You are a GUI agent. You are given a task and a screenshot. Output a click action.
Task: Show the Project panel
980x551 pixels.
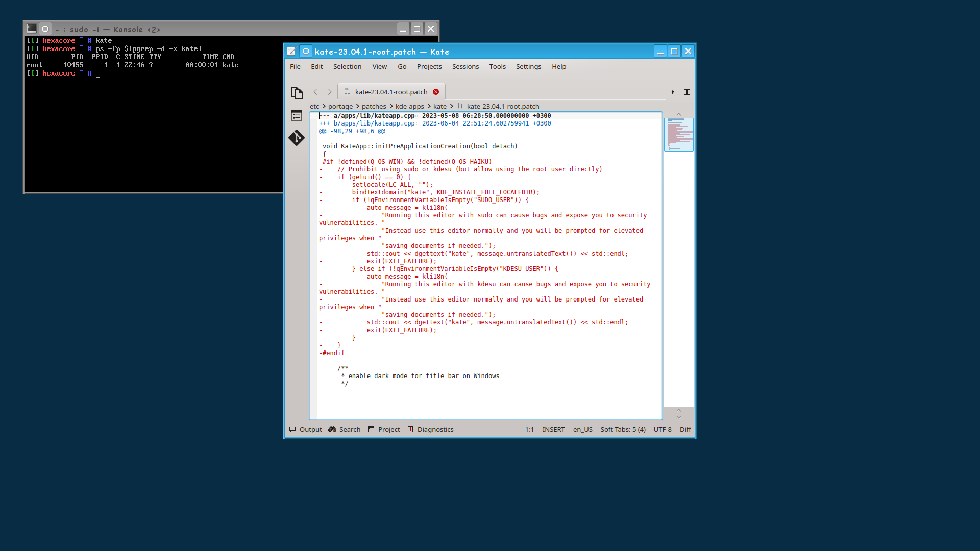pos(384,429)
